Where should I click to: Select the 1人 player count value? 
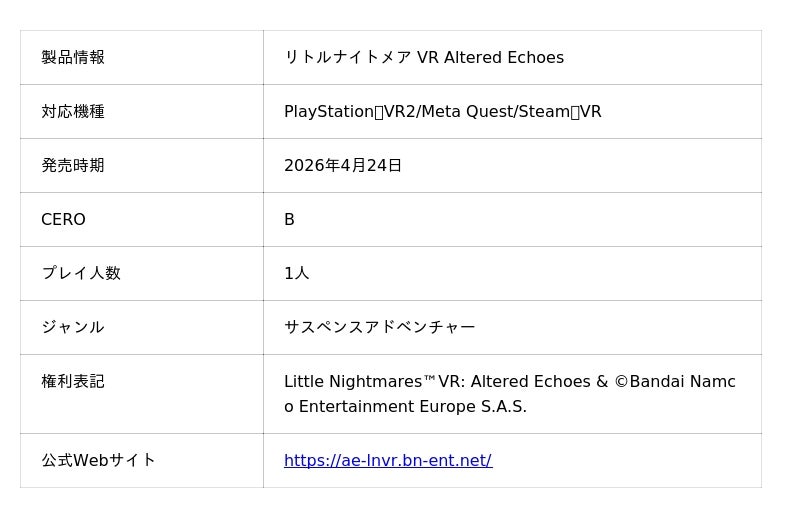click(x=297, y=273)
